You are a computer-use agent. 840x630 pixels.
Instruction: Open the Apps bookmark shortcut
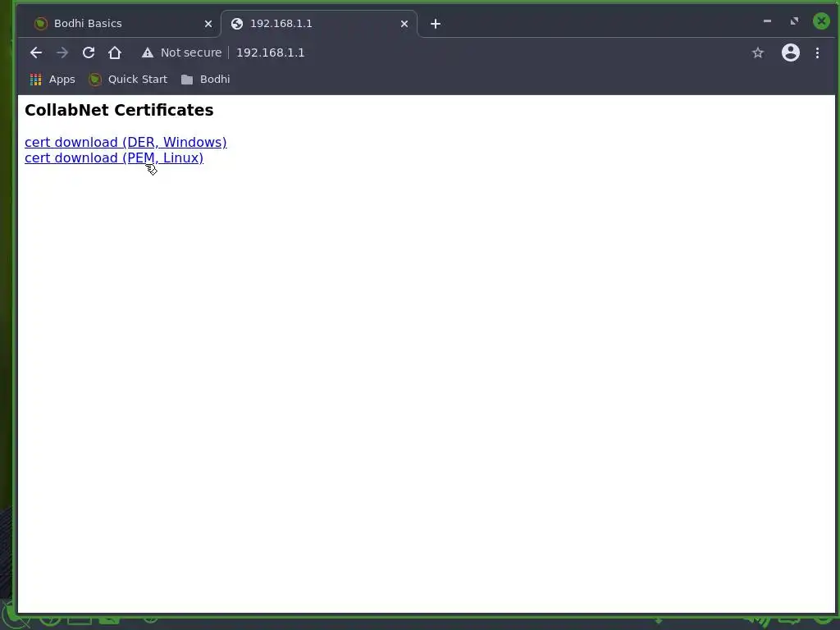pos(52,80)
